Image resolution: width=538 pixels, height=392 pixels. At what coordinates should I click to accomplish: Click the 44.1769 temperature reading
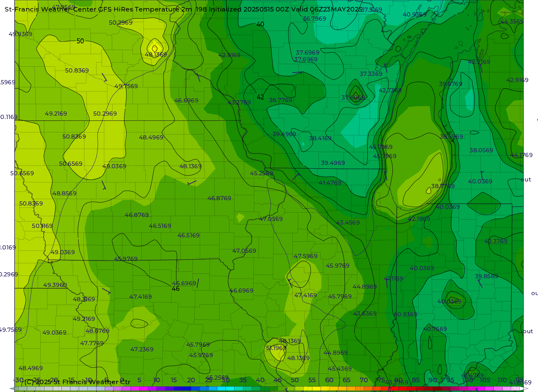tap(521, 155)
